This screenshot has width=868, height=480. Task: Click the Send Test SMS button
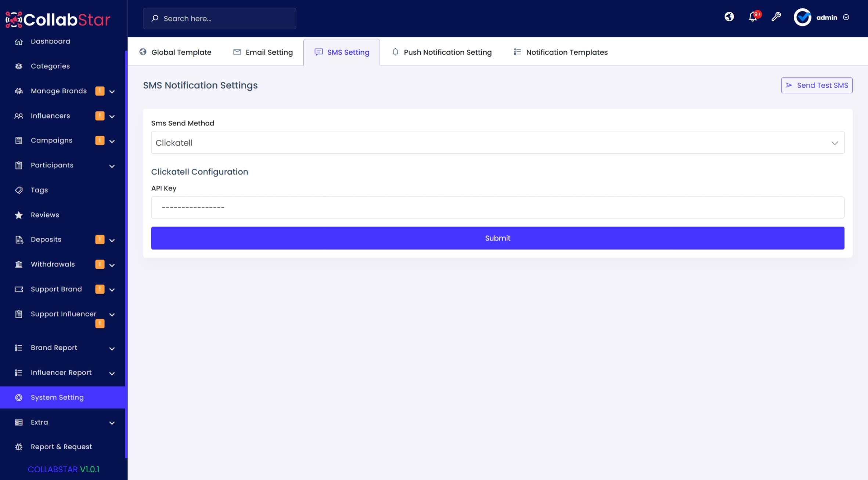817,85
